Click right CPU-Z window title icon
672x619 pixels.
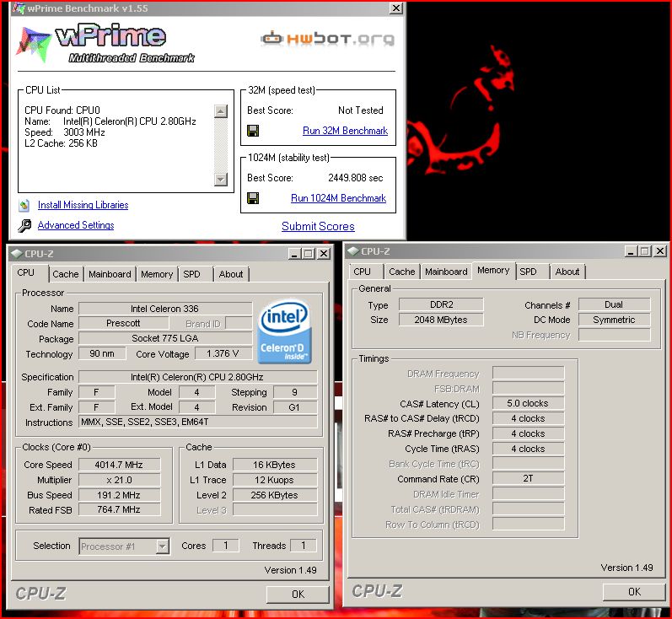click(353, 251)
